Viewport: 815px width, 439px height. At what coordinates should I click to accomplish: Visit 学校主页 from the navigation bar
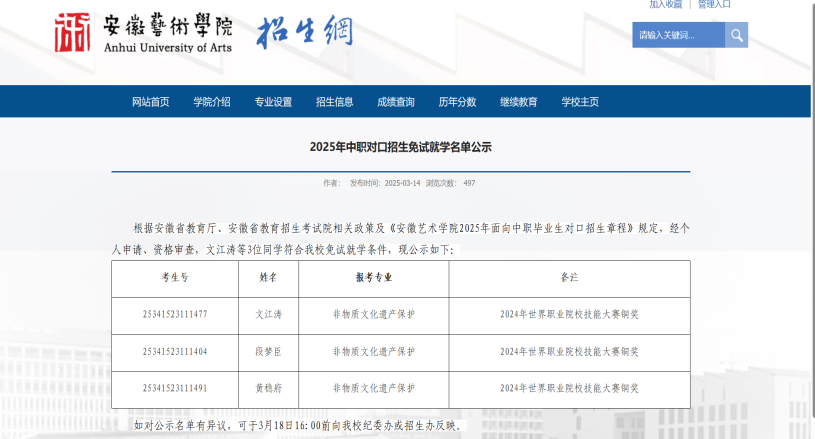(x=580, y=102)
